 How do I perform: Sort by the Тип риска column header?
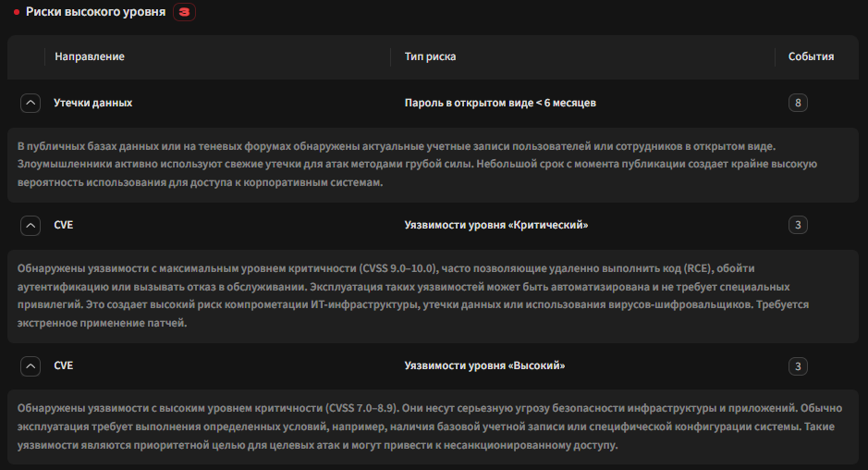point(430,56)
